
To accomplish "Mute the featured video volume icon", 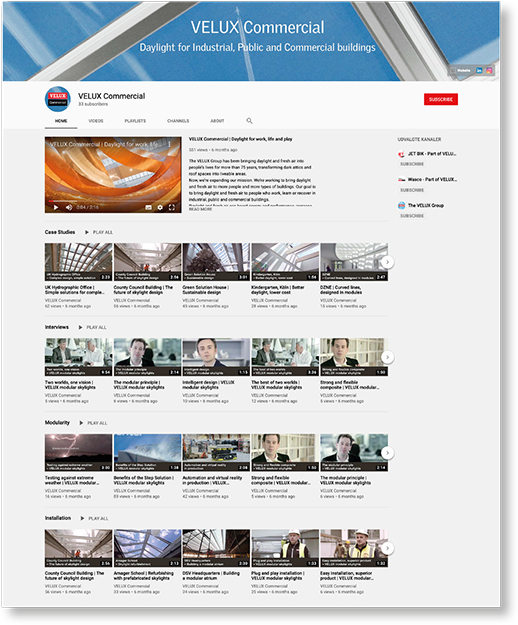I will coord(69,207).
